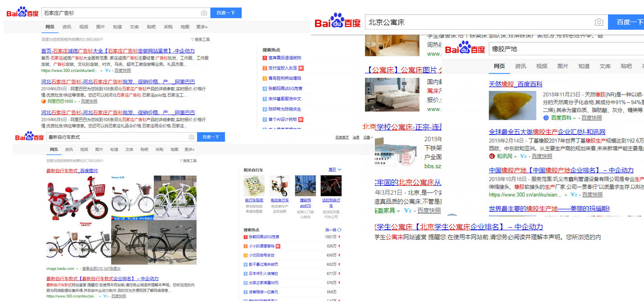The width and height of the screenshot is (644, 304).
Task: Click Baidu logo beside 橡胶产地 search box
Action: pyautogui.click(x=465, y=48)
